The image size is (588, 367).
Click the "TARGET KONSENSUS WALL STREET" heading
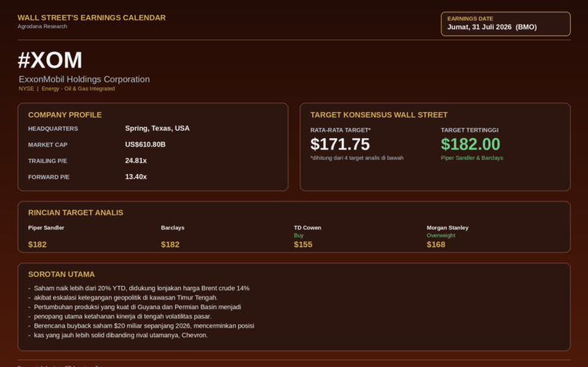(x=379, y=114)
